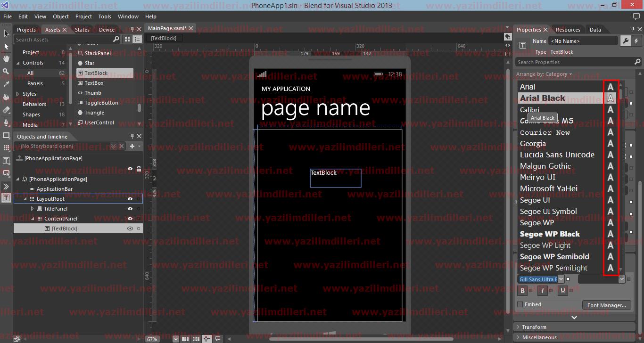The height and width of the screenshot is (343, 644).
Task: Open the Events lightning icon
Action: point(636,41)
